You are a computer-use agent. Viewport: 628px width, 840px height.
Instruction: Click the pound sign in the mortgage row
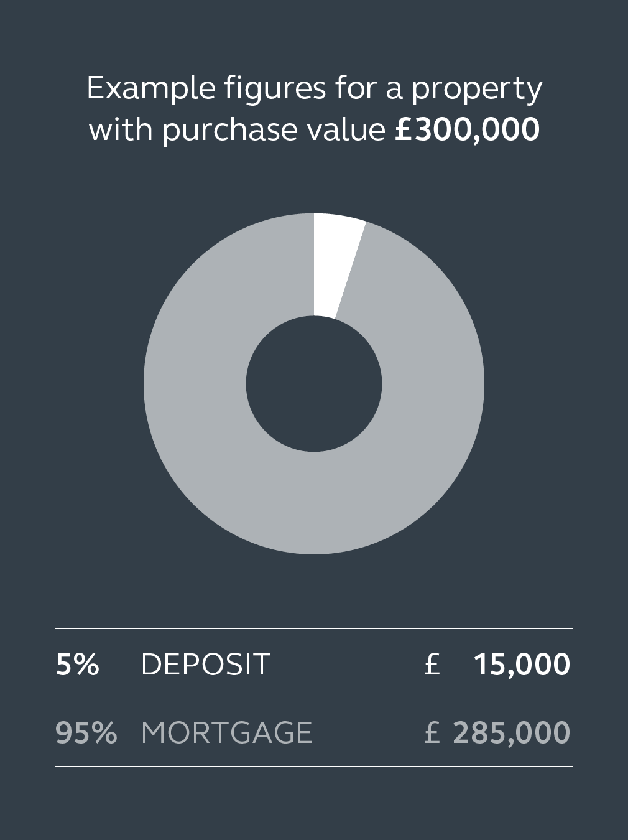(433, 732)
